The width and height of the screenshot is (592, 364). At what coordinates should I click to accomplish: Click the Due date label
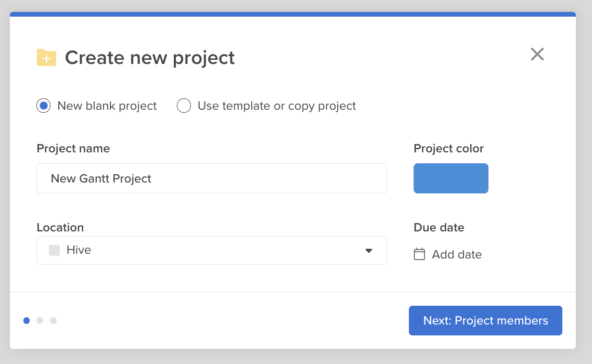(x=439, y=227)
